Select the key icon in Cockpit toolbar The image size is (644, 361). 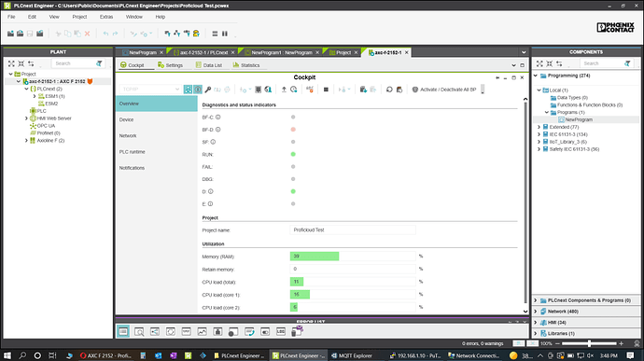(x=208, y=90)
